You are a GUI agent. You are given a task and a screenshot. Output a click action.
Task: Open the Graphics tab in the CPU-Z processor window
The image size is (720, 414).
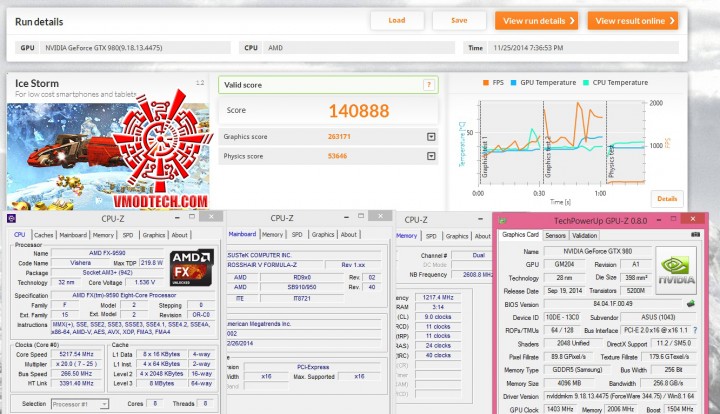(153, 235)
